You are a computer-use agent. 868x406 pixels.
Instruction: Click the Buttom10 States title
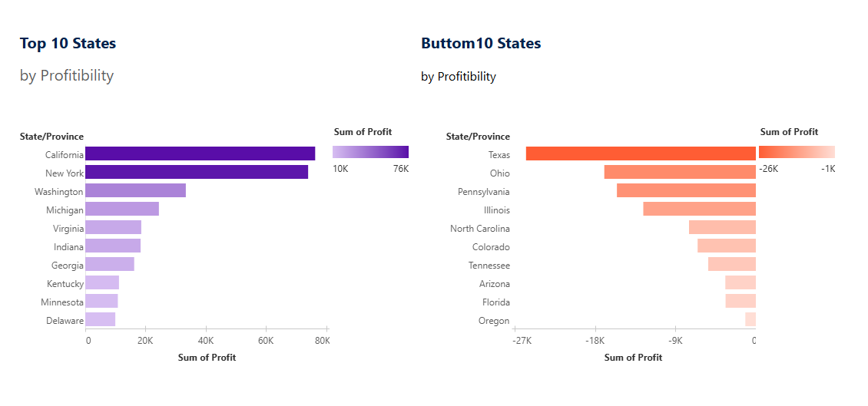[x=481, y=44]
